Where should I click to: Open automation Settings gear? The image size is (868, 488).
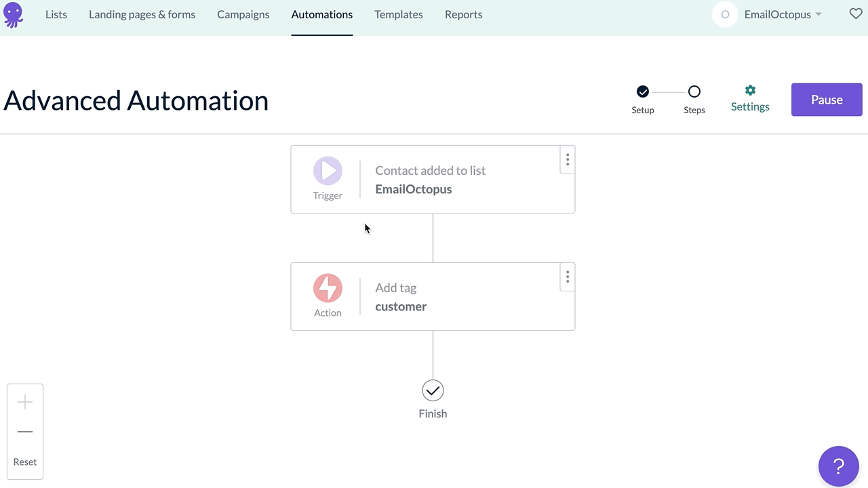pos(750,90)
